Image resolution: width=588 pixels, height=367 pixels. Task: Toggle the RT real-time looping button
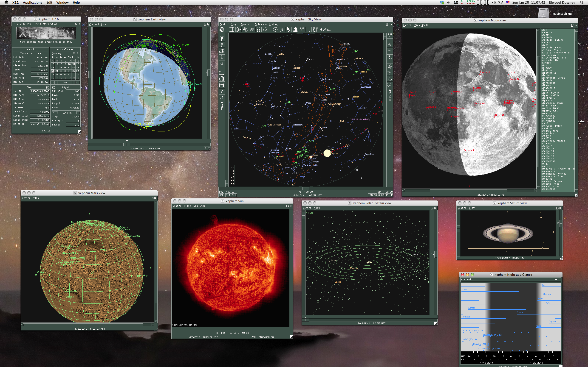pyautogui.click(x=78, y=113)
